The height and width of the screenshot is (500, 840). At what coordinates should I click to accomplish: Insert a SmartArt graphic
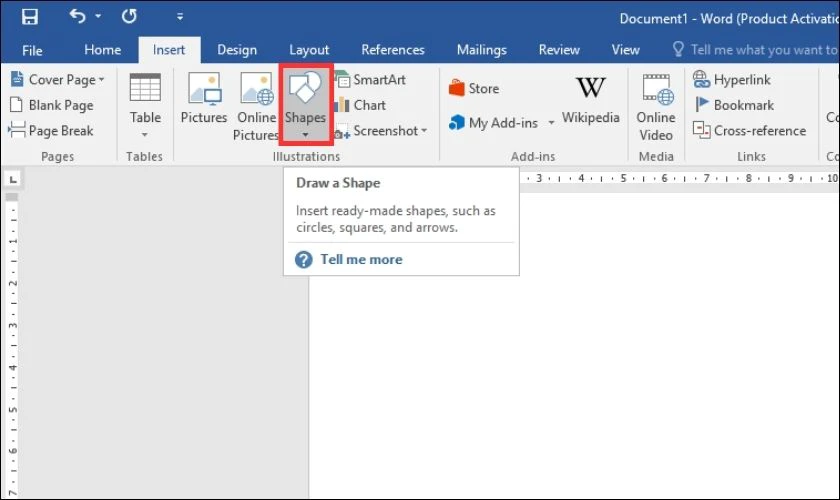(x=371, y=80)
